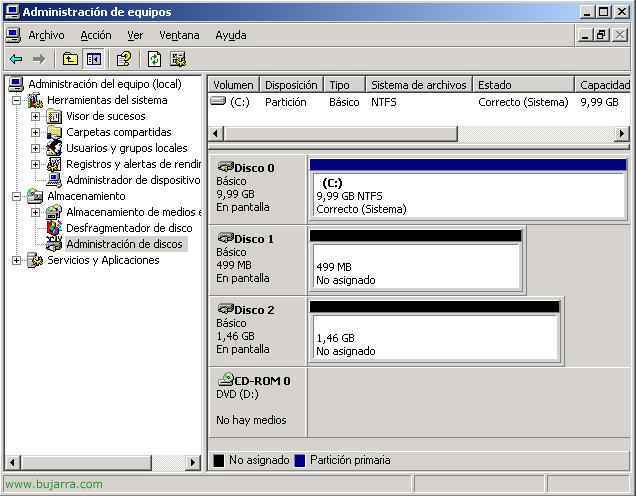Click the Servicios y Aplicaciones icon
This screenshot has height=496, width=636.
point(35,260)
